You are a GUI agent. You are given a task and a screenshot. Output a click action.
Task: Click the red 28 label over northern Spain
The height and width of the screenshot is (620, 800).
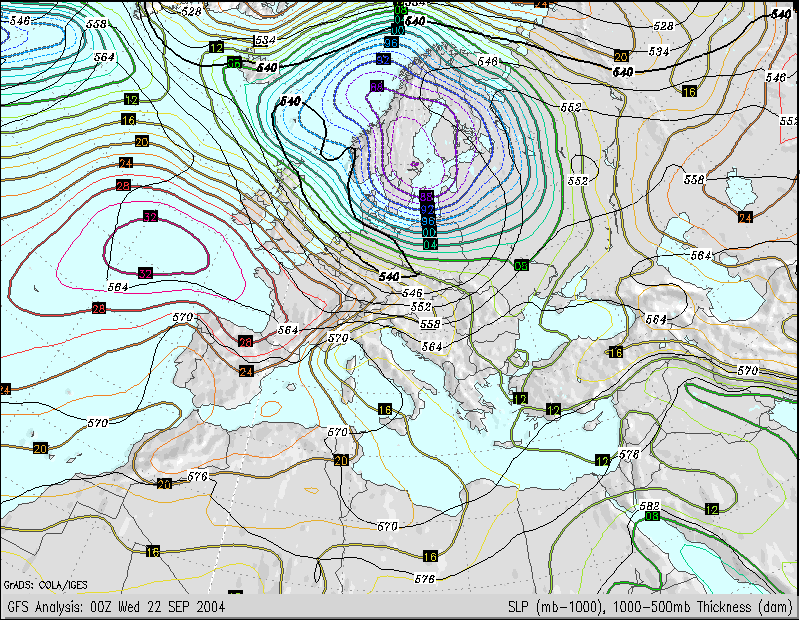tap(246, 342)
